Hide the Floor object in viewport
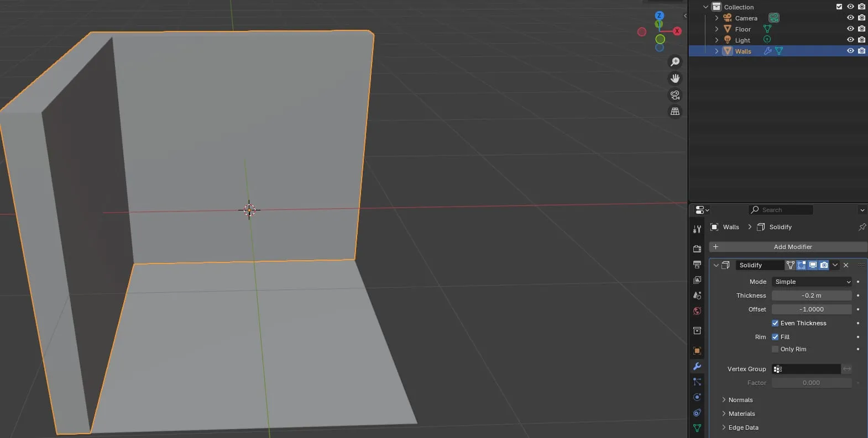The width and height of the screenshot is (868, 438). [x=850, y=29]
